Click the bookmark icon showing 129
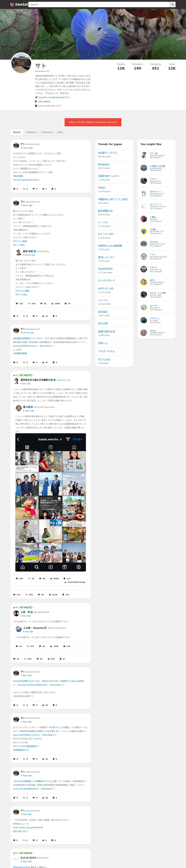Image resolution: width=186 pixels, height=868 pixels. (64, 646)
